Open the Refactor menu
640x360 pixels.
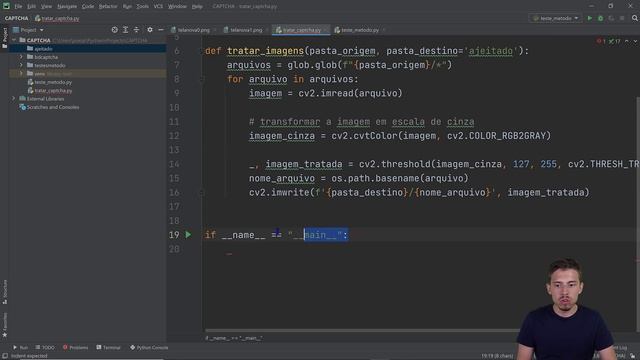(108, 7)
